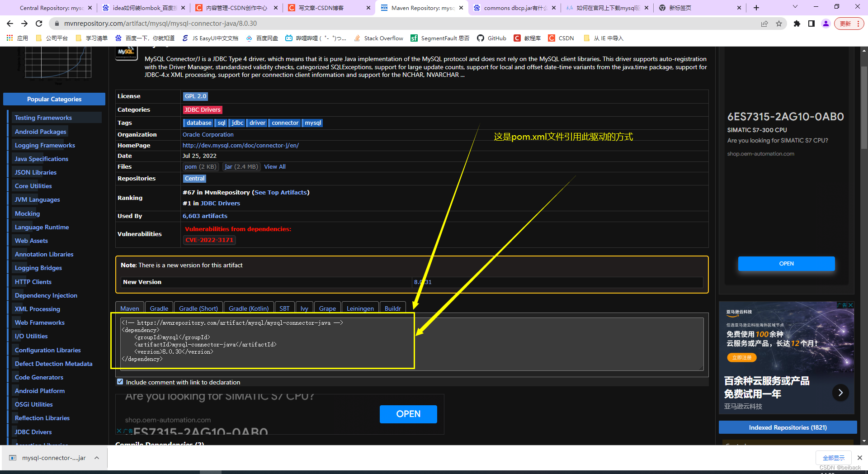Select the Leiningen snippet tab
Image resolution: width=868 pixels, height=474 pixels.
click(x=360, y=308)
